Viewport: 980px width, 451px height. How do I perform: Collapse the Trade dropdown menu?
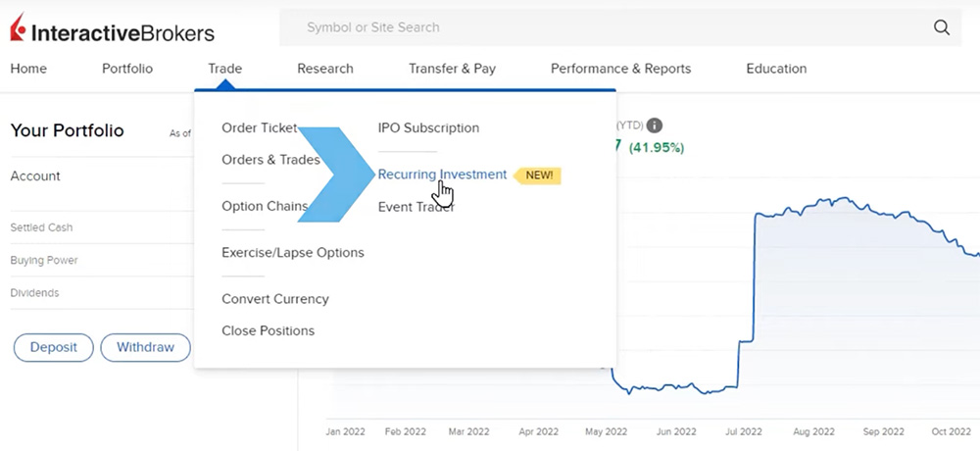click(x=224, y=69)
